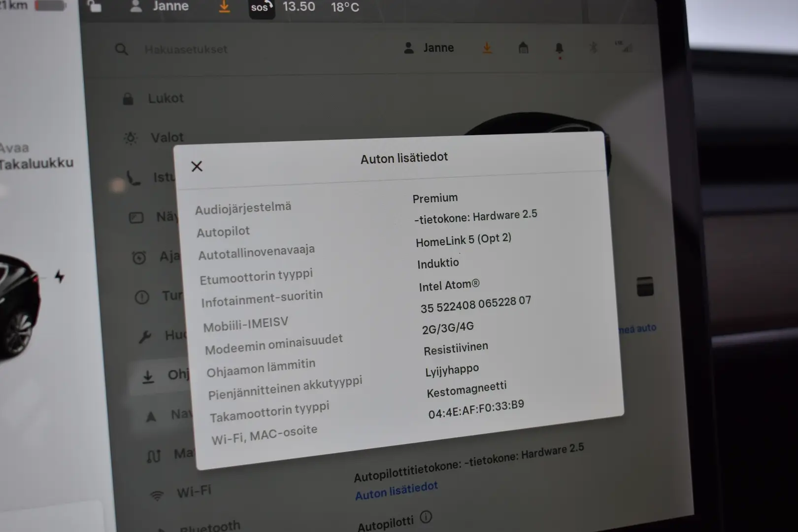
Task: Select Autopilottitietokone Hardware 2.5 text below dialog
Action: [469, 463]
